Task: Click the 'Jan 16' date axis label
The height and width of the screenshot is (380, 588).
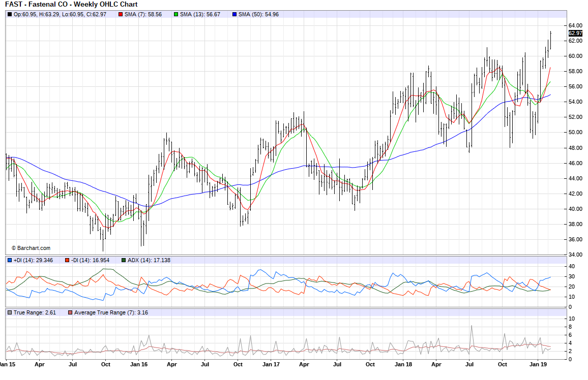Action: coord(139,364)
